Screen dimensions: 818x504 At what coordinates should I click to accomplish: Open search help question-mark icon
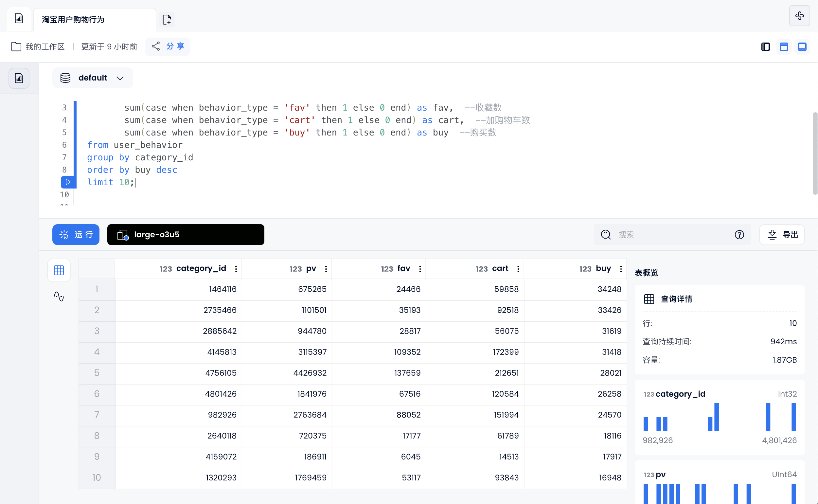[x=739, y=234]
